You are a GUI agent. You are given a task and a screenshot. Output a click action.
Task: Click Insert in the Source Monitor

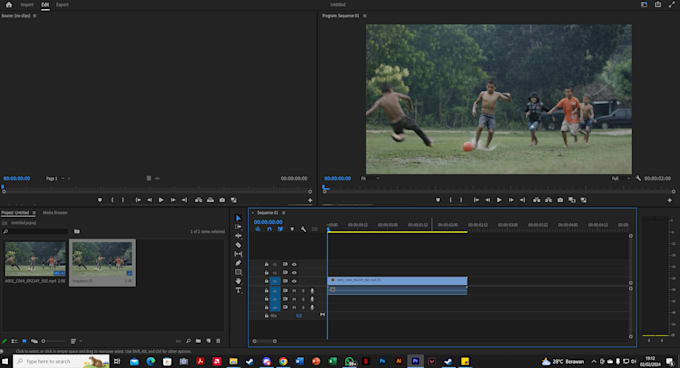click(198, 200)
